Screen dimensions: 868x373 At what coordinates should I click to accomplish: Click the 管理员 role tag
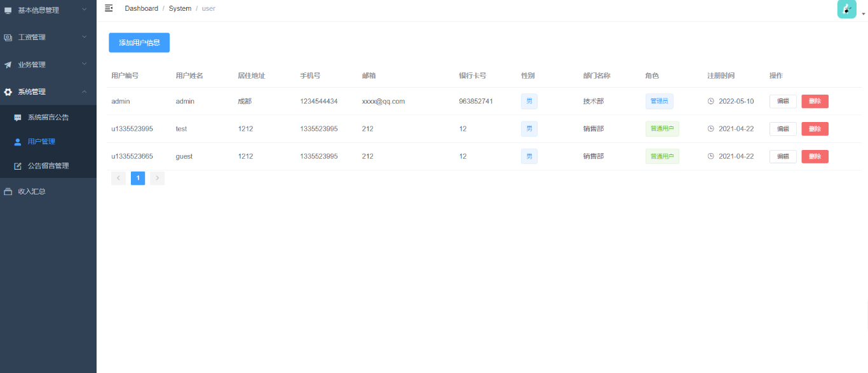pos(659,101)
